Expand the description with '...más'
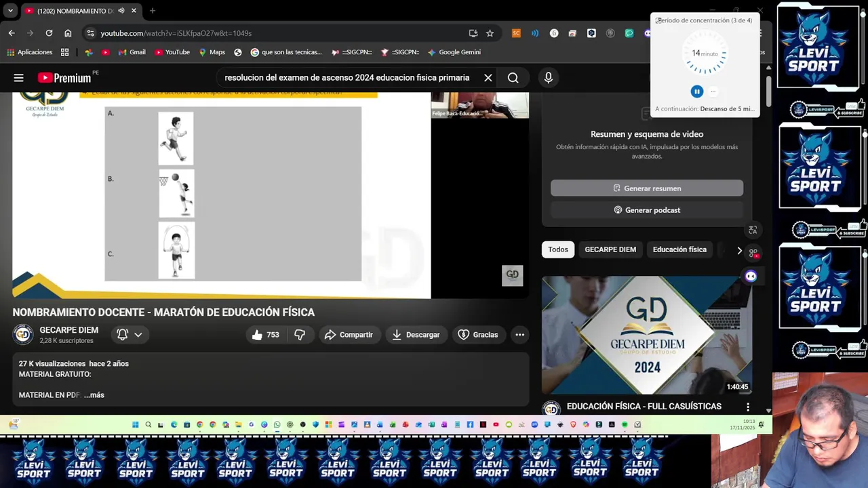 pos(94,395)
